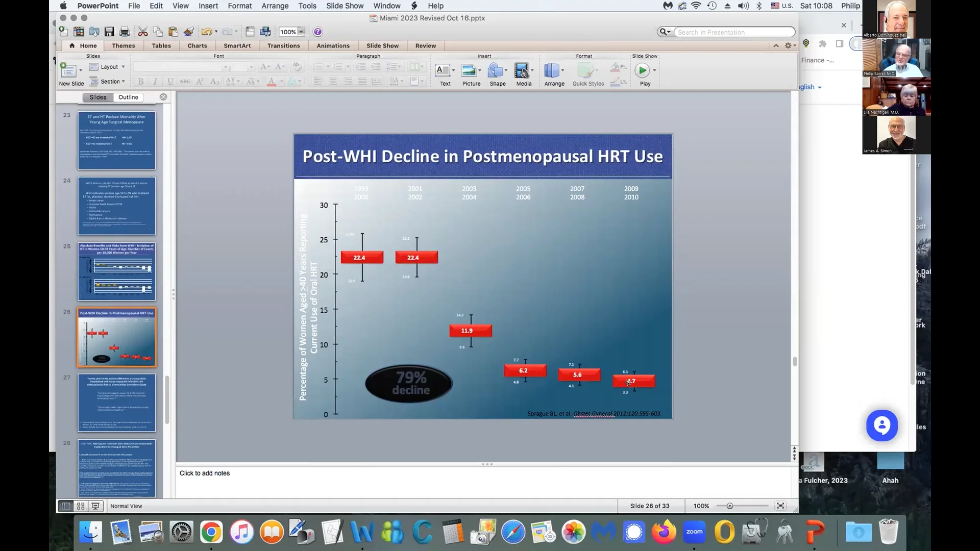
Task: Insert a Text box from ribbon
Action: click(x=442, y=70)
